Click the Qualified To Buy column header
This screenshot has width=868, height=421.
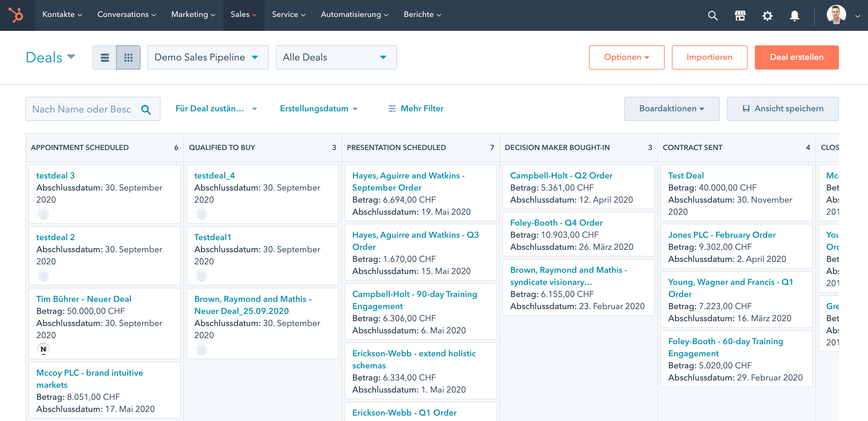click(262, 148)
